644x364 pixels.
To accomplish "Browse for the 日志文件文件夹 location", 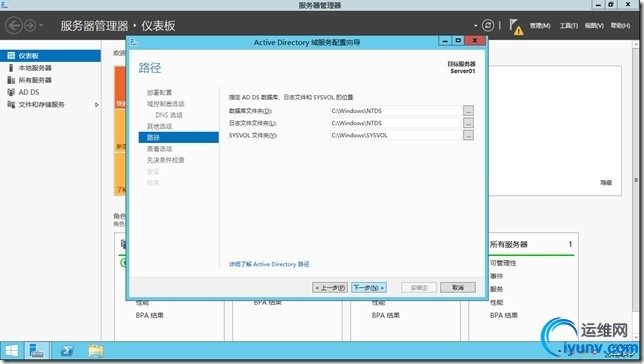I will coord(468,123).
